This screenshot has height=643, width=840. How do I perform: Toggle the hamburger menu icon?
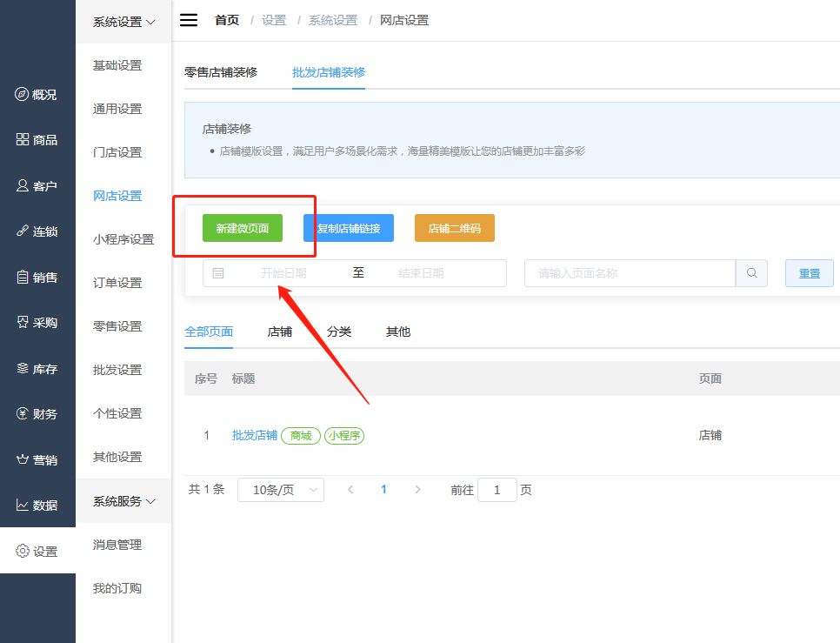coord(188,20)
